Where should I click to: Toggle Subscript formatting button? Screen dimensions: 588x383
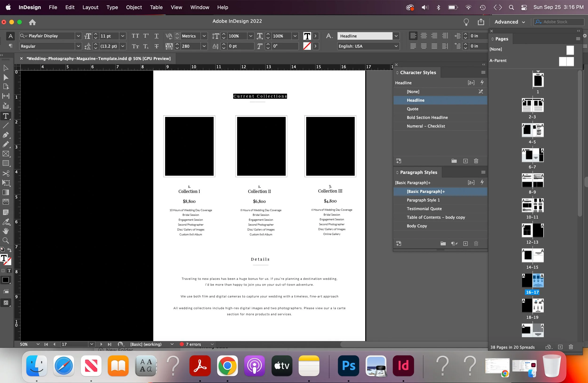pos(146,46)
